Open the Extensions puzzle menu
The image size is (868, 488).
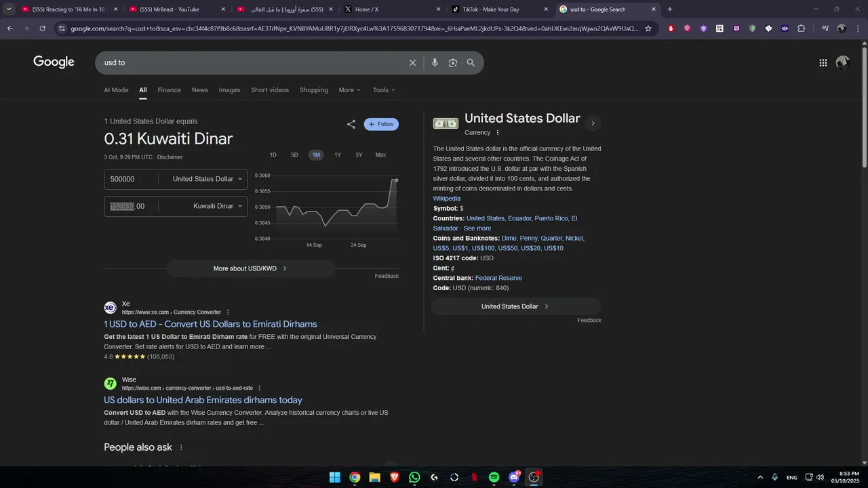[802, 28]
